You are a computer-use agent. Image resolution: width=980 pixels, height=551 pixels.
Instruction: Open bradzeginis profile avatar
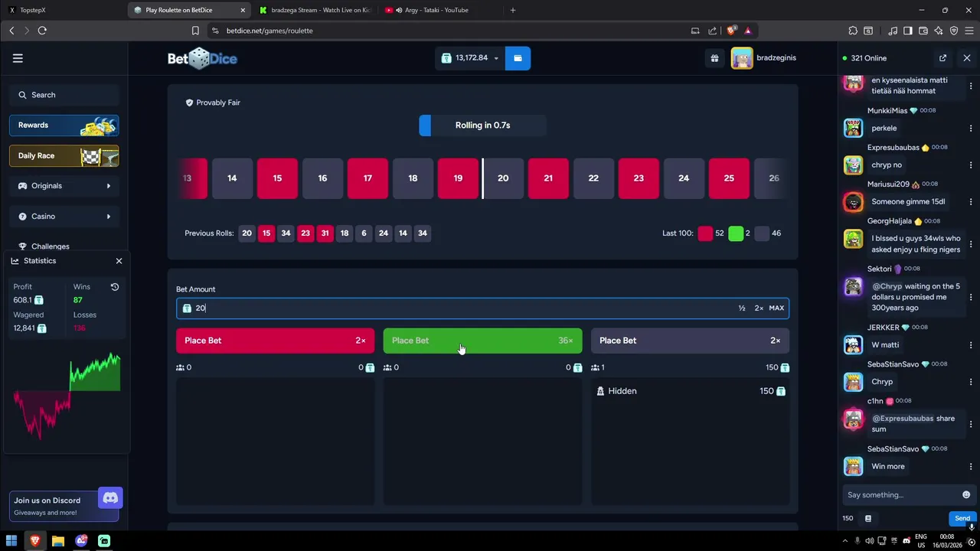742,58
